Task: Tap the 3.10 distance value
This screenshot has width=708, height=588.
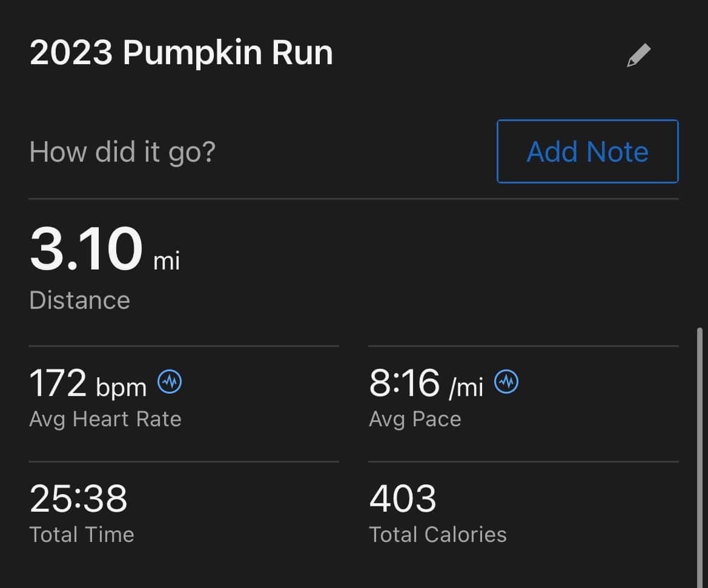Action: coord(86,249)
